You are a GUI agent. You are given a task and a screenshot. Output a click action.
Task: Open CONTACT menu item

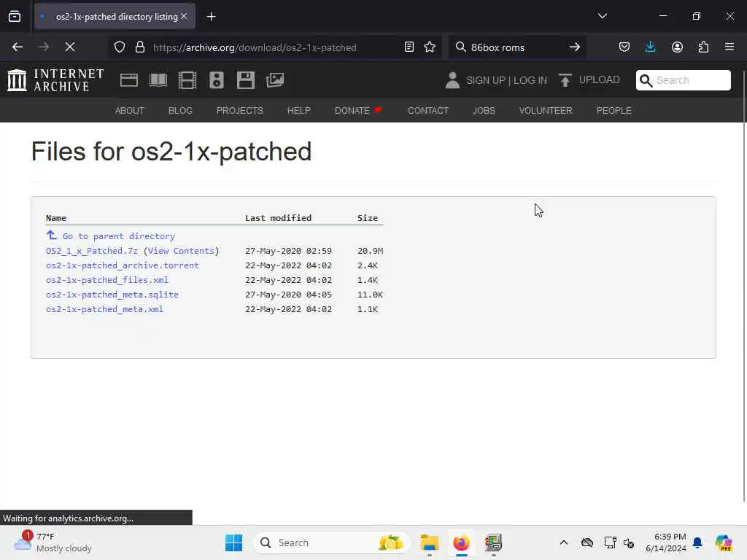[427, 111]
